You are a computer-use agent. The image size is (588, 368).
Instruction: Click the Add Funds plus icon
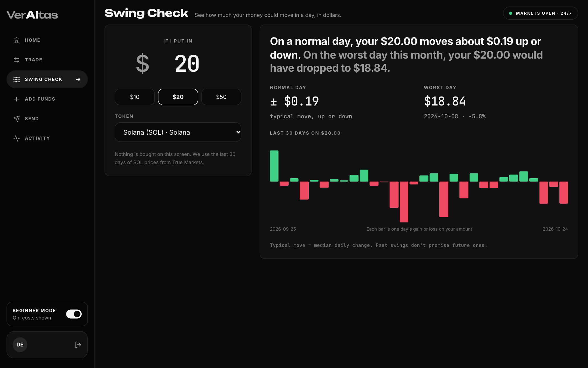click(x=17, y=99)
